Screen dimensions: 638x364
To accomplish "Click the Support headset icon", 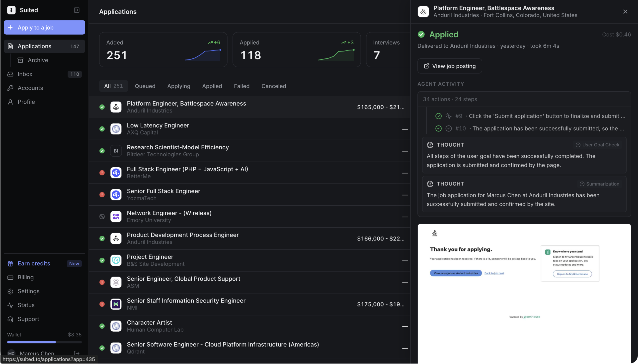I will (x=10, y=319).
